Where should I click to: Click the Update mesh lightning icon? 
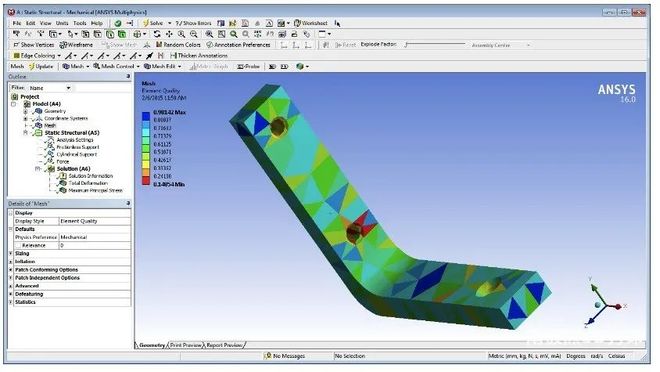click(x=32, y=66)
